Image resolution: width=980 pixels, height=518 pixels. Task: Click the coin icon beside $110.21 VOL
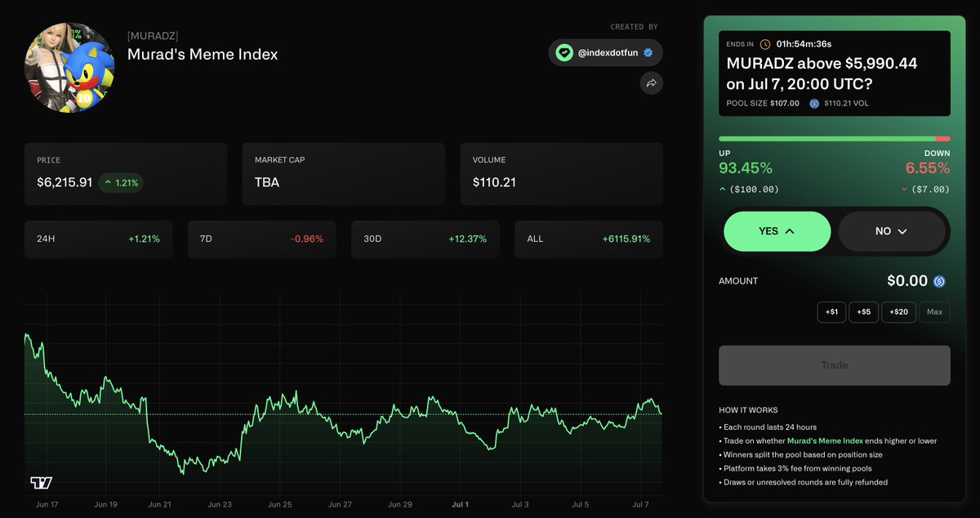[813, 104]
